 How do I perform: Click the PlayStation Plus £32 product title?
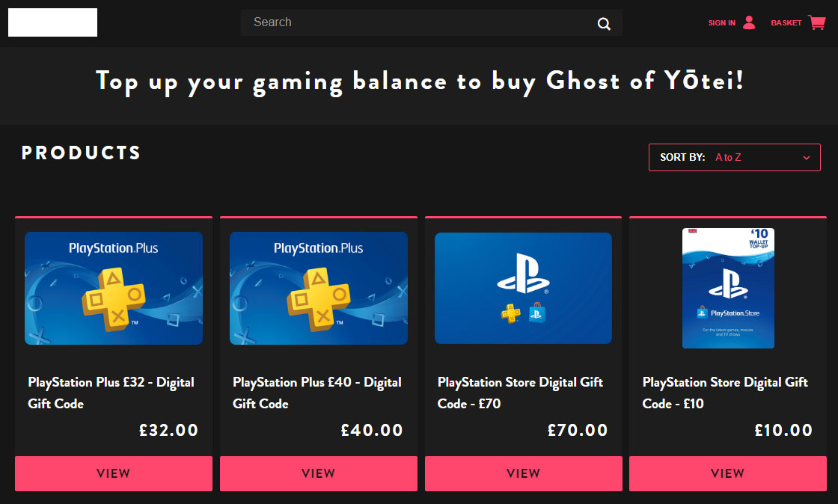click(x=111, y=393)
